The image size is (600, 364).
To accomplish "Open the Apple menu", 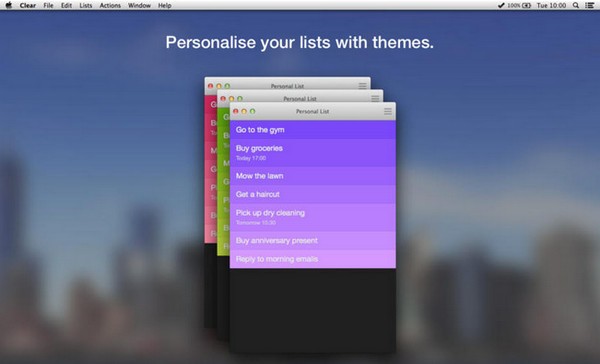I will point(8,5).
